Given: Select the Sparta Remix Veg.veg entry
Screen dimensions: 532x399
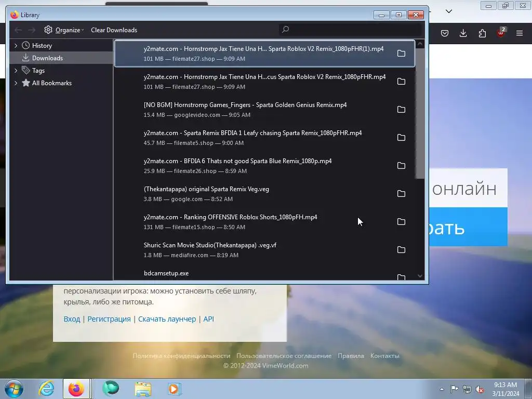Looking at the screenshot, I should pos(264,194).
